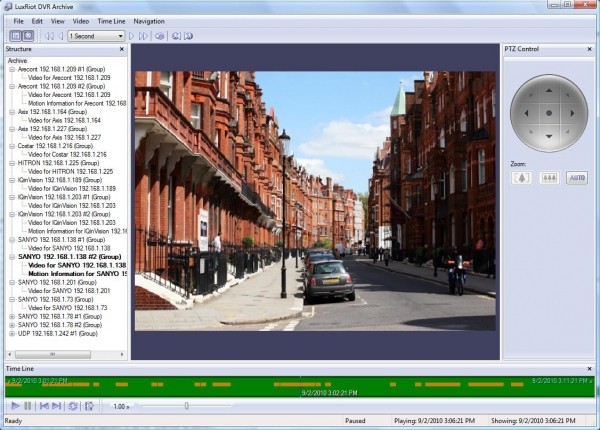Collapse the Axis 192.168.1.164 group
Viewport: 600px width, 430px height.
pyautogui.click(x=11, y=112)
